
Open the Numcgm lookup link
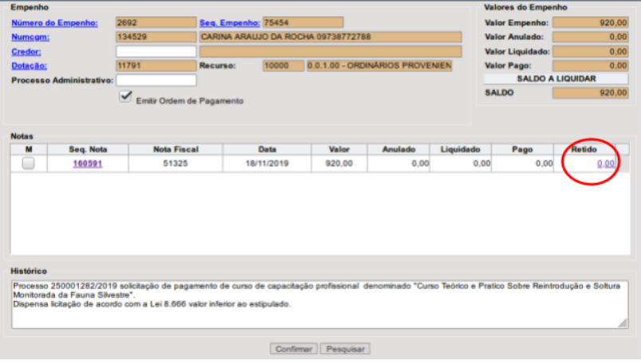(x=29, y=37)
